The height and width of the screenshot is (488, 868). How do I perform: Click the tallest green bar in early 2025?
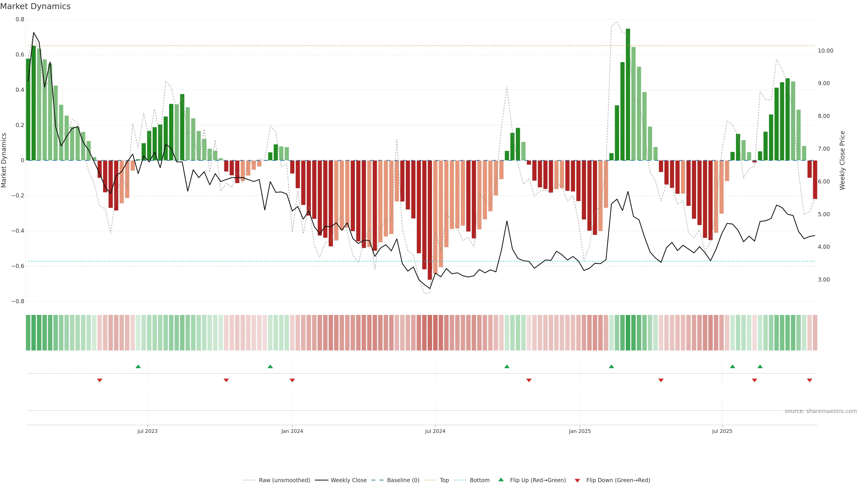(628, 94)
